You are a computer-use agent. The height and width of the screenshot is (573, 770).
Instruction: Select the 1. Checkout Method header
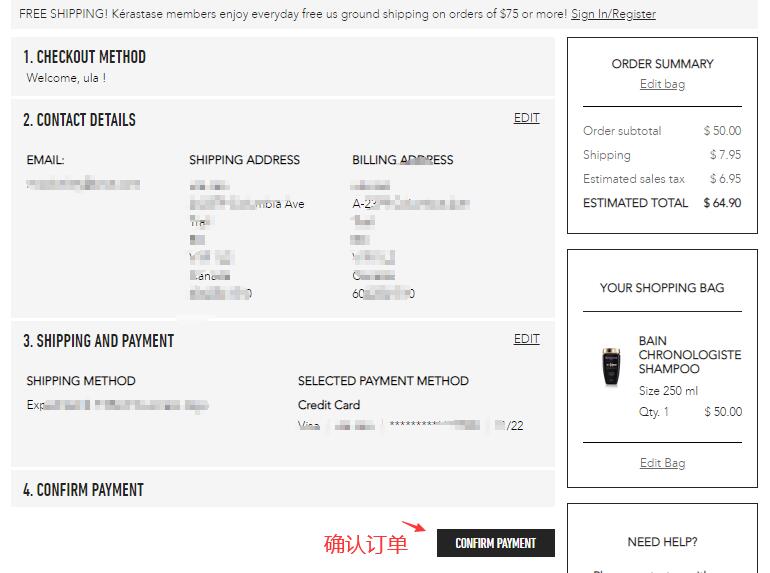coord(84,57)
